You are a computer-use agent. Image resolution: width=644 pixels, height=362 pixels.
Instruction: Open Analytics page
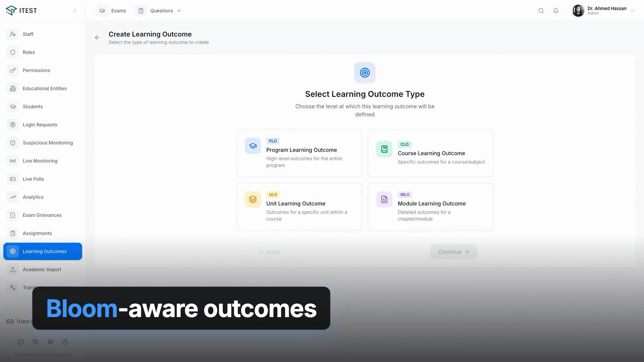pyautogui.click(x=43, y=197)
